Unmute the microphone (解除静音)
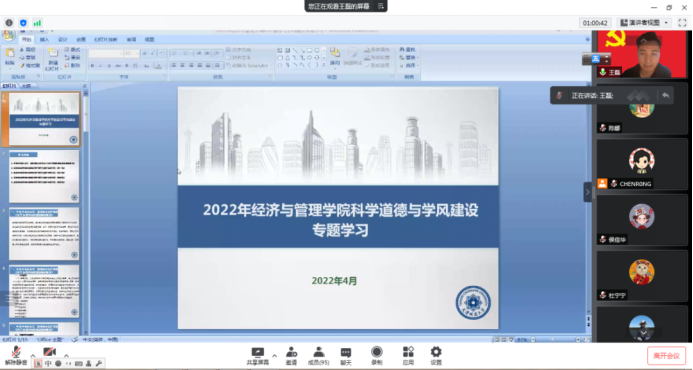 point(16,356)
